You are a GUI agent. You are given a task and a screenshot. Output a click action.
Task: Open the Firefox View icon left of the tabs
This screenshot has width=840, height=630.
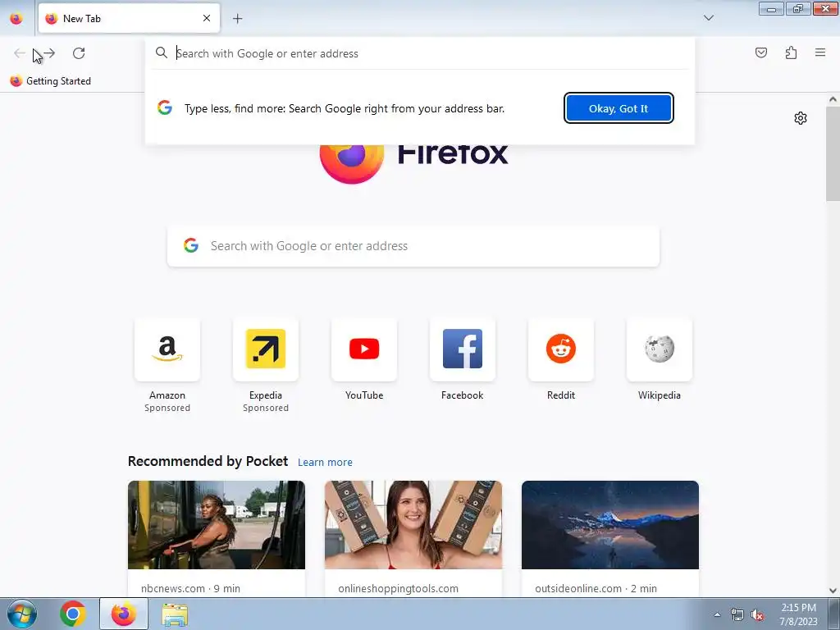pos(16,18)
